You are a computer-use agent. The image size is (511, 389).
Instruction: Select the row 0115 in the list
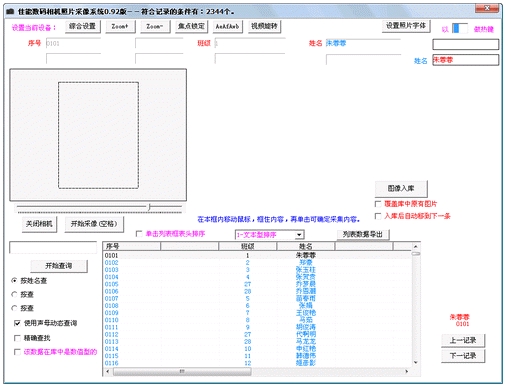tap(257, 356)
